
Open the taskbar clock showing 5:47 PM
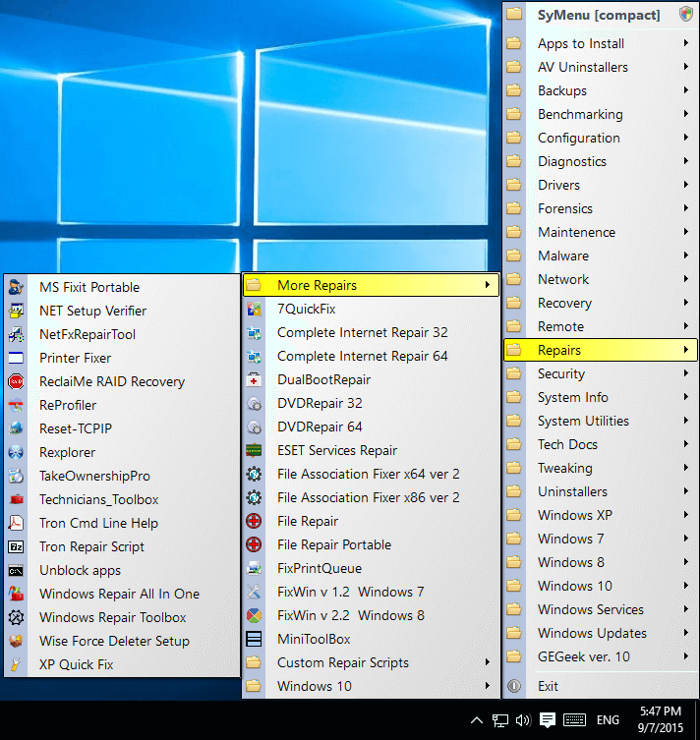click(x=660, y=719)
